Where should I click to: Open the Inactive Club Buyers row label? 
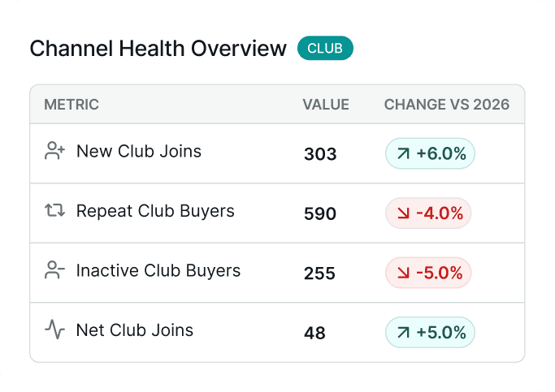[158, 271]
